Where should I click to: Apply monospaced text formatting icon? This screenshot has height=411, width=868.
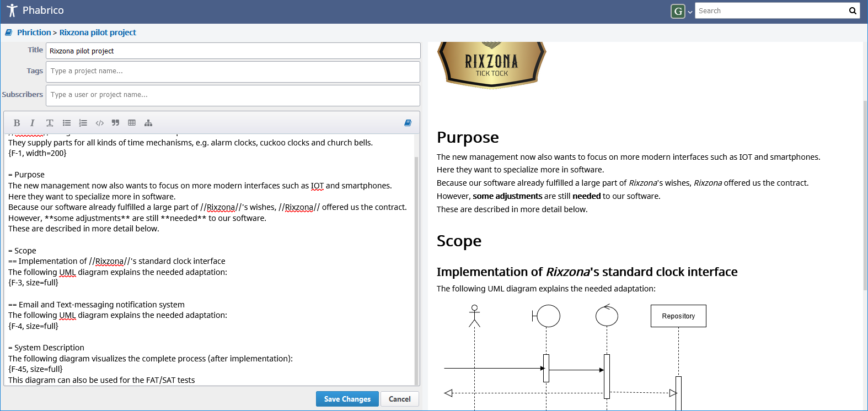[50, 123]
